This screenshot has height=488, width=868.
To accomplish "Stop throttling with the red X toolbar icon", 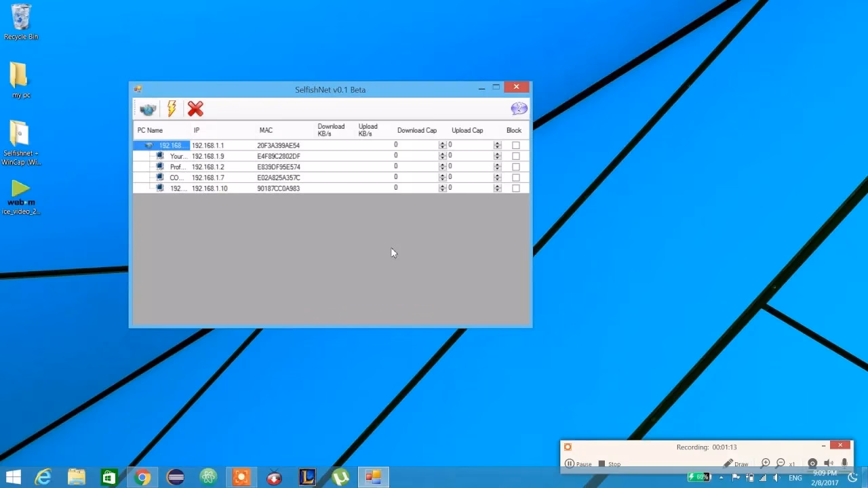I will (195, 108).
